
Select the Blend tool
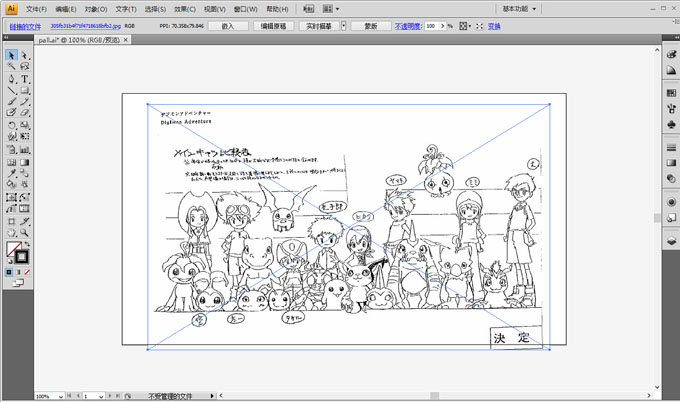[x=25, y=173]
